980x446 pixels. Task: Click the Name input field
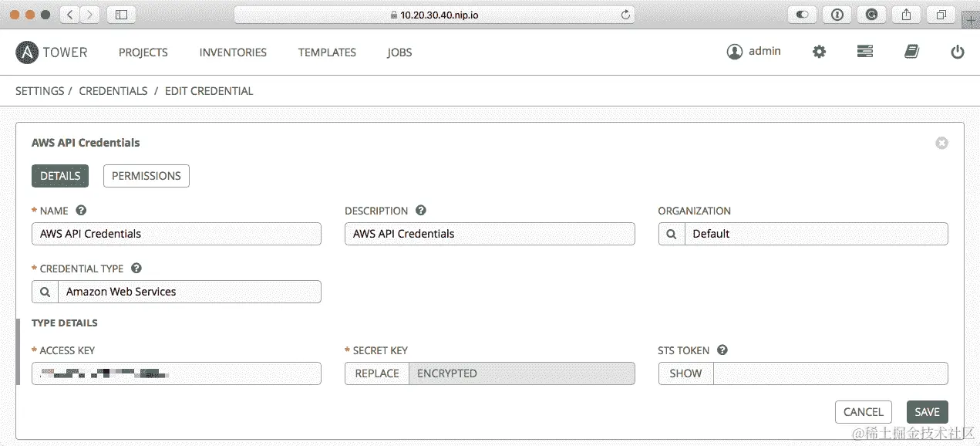[x=177, y=234]
